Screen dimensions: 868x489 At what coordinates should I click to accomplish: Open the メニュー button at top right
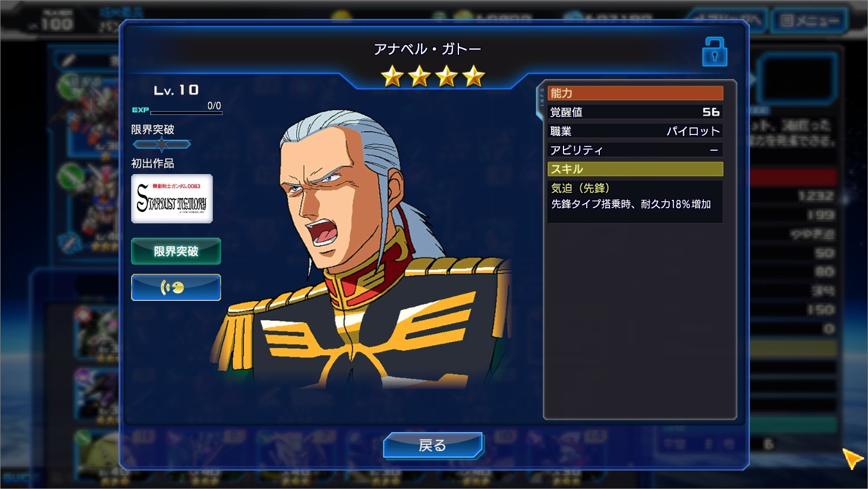[809, 21]
